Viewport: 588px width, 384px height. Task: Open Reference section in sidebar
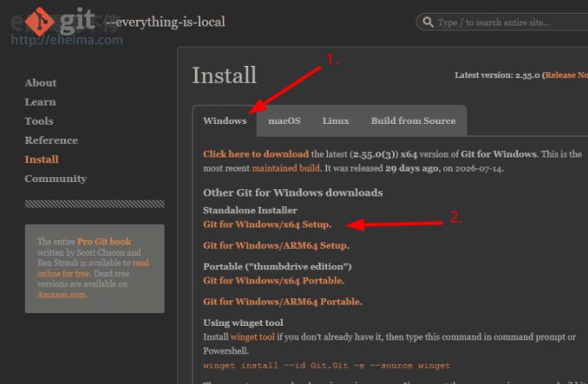pyautogui.click(x=51, y=140)
